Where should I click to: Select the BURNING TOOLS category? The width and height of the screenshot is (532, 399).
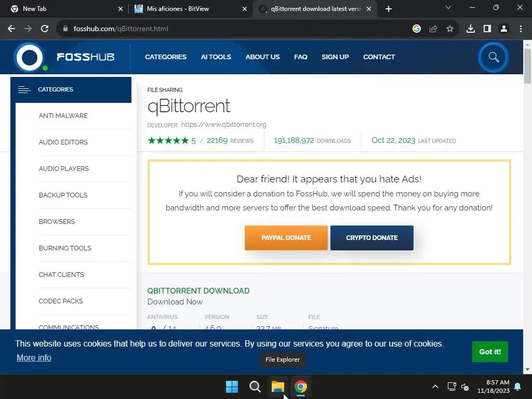(65, 248)
